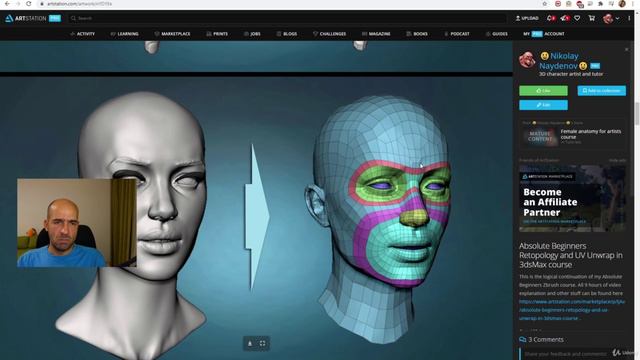This screenshot has width=640, height=360.
Task: Open the Marketplace menu
Action: pyautogui.click(x=173, y=34)
